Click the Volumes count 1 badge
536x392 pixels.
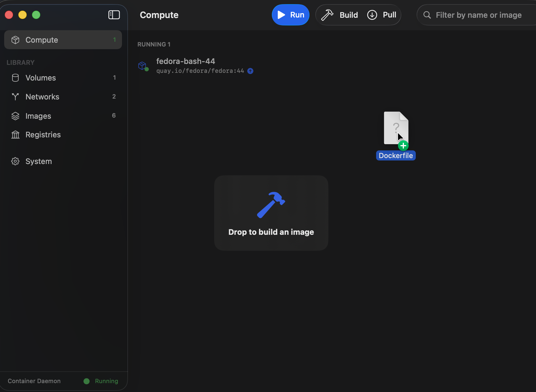click(115, 78)
